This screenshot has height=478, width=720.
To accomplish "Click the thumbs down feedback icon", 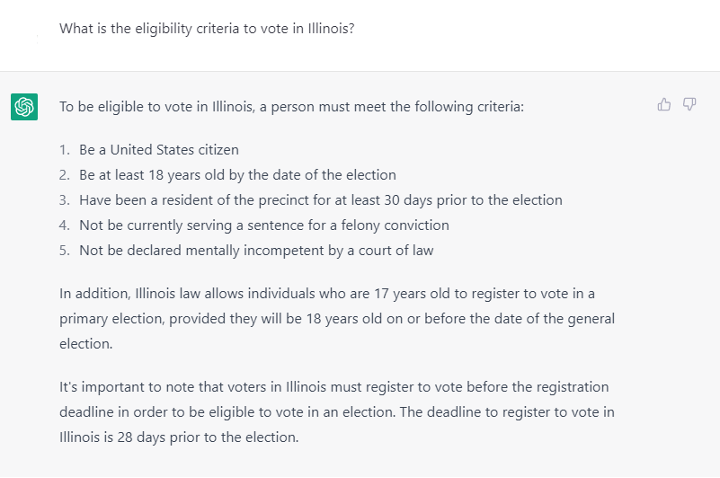I will 689,104.
